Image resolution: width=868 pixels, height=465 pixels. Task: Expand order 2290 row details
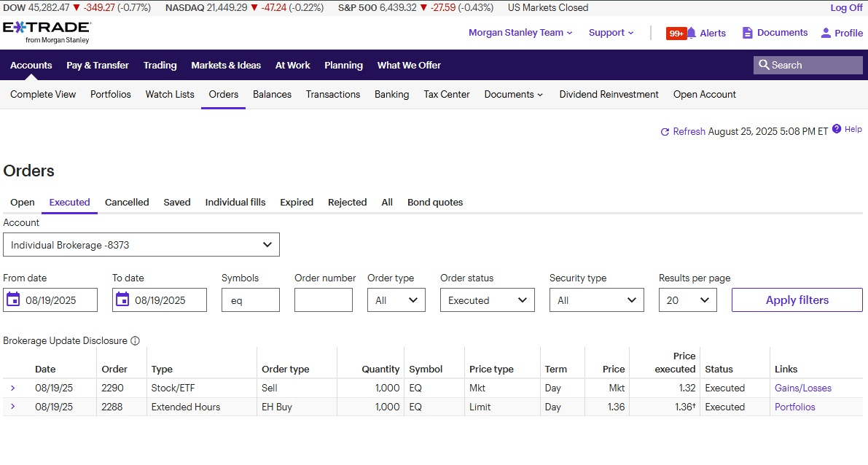pos(13,388)
